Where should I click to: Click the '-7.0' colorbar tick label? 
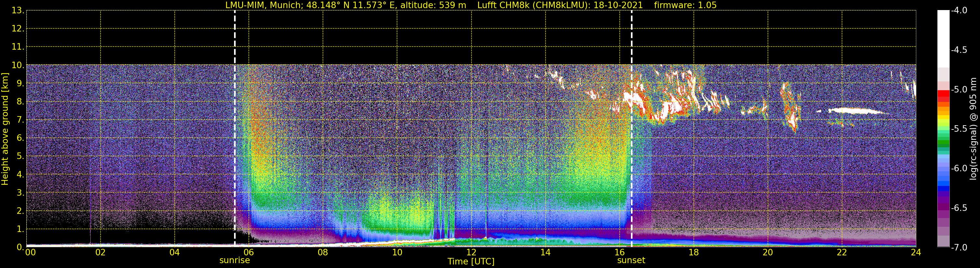click(959, 248)
